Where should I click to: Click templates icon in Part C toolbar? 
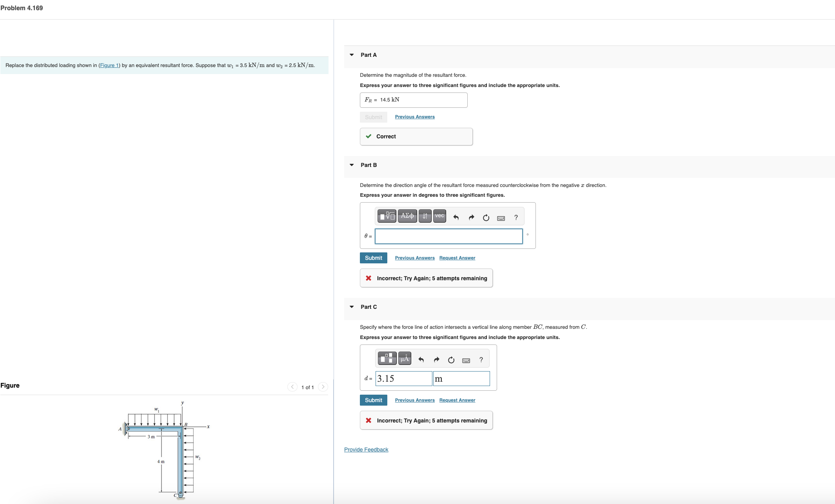click(387, 358)
